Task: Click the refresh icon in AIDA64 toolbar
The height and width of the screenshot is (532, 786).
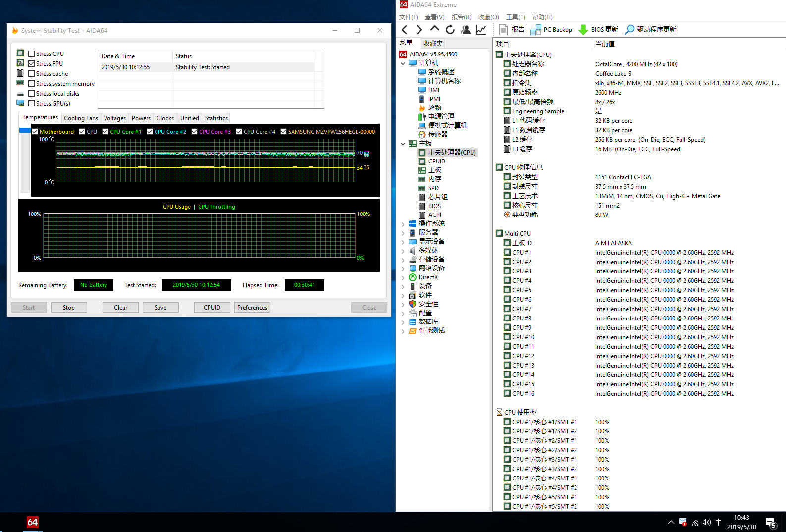Action: 450,30
